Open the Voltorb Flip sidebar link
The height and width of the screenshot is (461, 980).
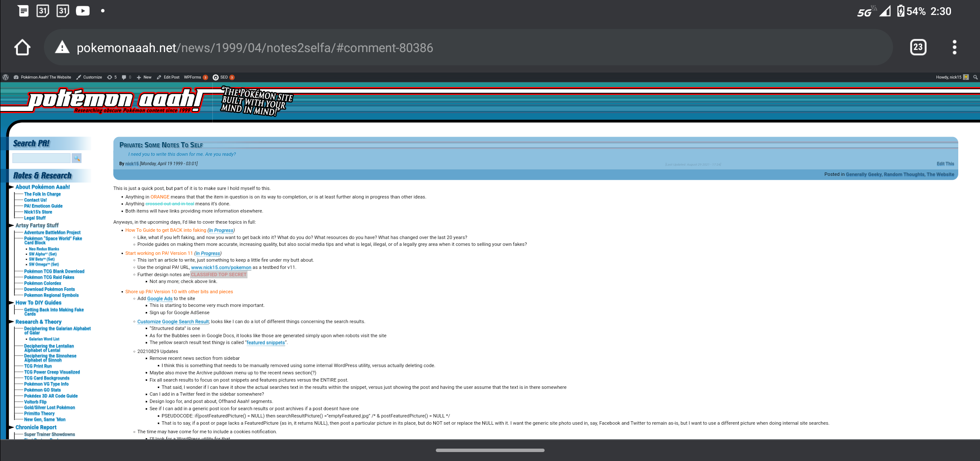point(35,402)
